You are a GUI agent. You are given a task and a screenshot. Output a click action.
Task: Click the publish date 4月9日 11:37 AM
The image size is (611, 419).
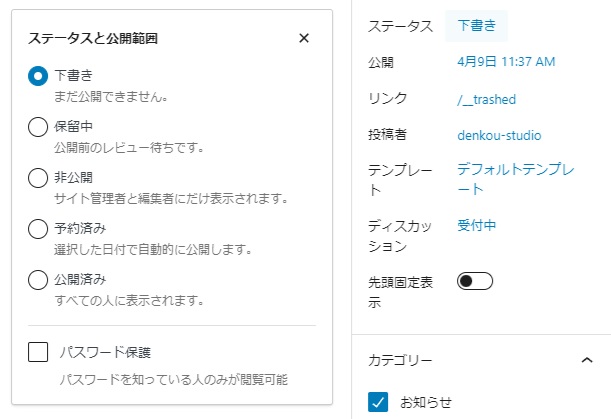click(x=505, y=62)
